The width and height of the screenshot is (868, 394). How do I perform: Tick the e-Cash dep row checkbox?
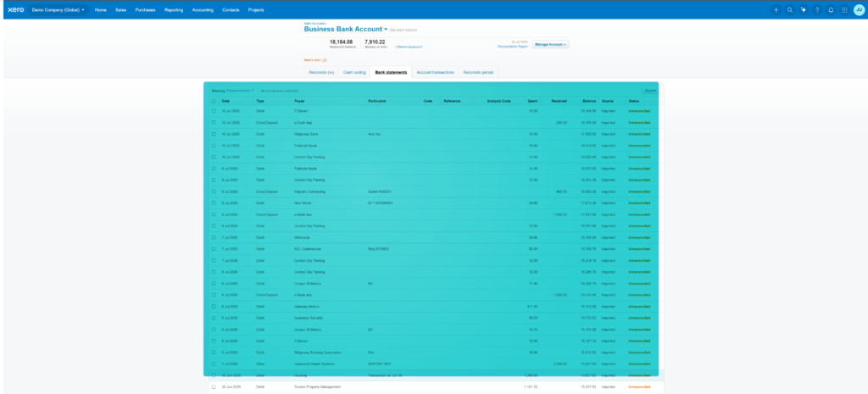tap(214, 122)
